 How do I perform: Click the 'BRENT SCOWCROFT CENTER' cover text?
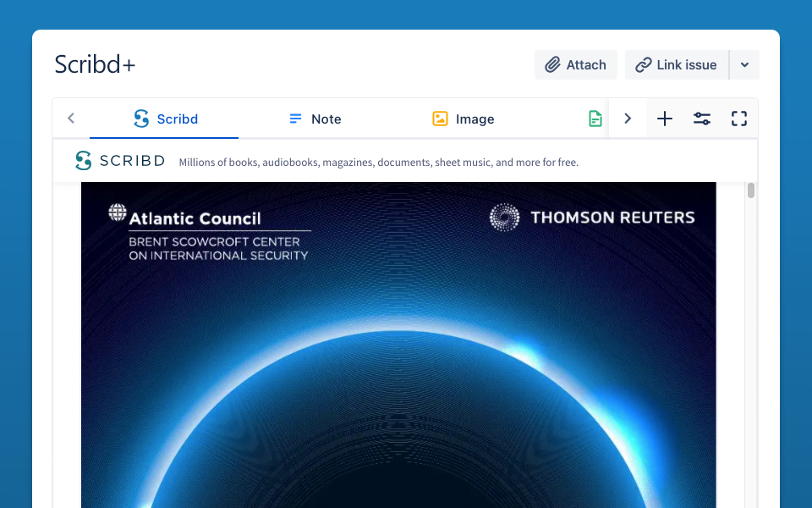(214, 241)
